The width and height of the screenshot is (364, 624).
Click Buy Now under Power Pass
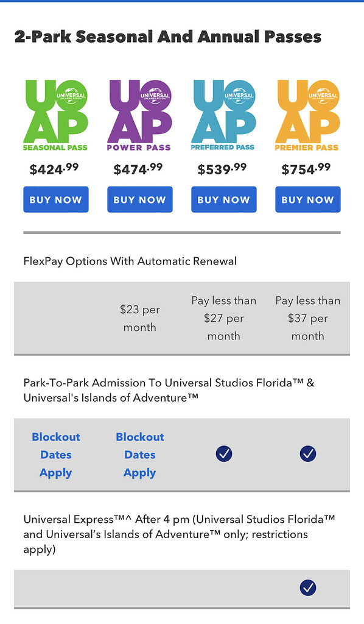[x=139, y=199]
